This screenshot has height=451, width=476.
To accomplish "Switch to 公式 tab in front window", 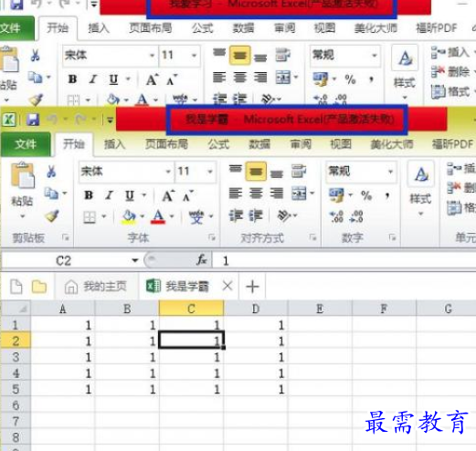I will click(x=218, y=144).
